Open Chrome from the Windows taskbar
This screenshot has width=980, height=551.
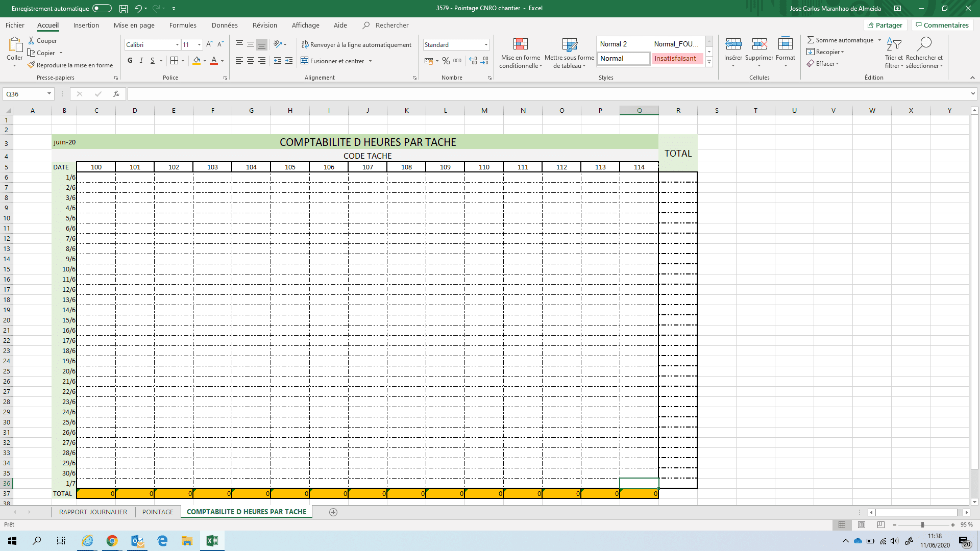tap(112, 541)
